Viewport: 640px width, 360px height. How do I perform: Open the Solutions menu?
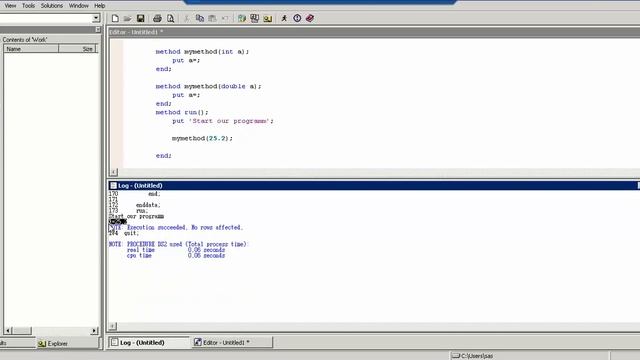click(51, 6)
